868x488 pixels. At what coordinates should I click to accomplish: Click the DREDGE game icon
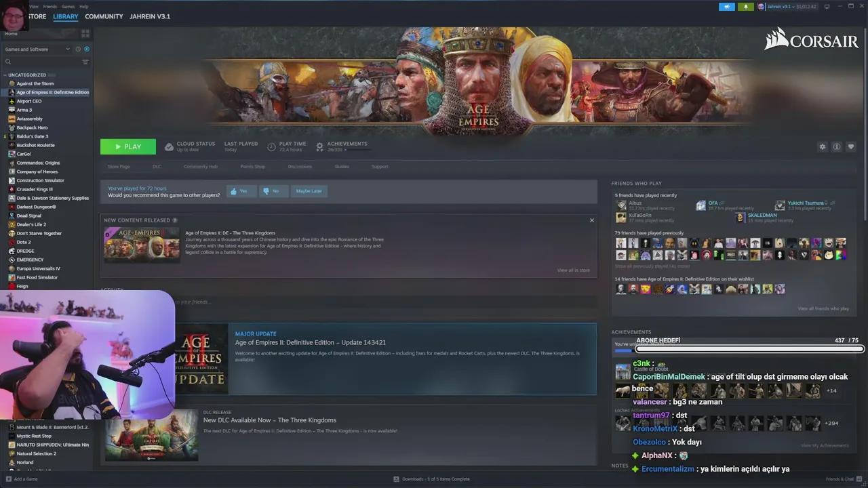click(x=12, y=251)
